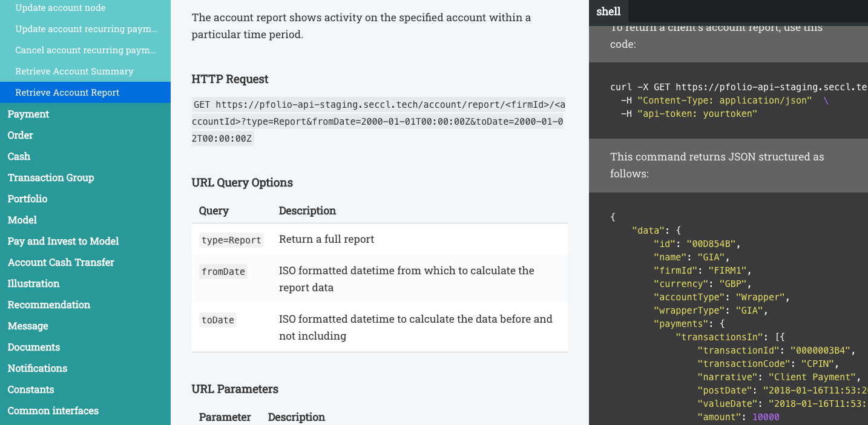Image resolution: width=868 pixels, height=425 pixels.
Task: Expand the Cash navigation section
Action: pos(19,156)
